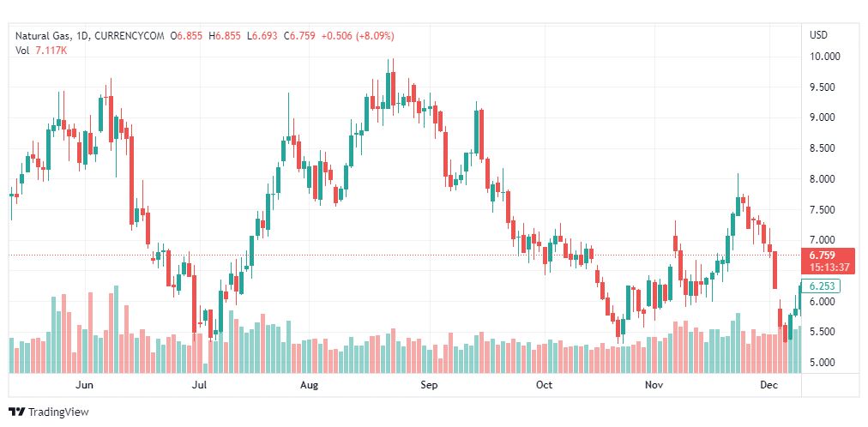Viewport: 868px width, 427px height.
Task: Open the TradingView text link
Action: coord(58,412)
